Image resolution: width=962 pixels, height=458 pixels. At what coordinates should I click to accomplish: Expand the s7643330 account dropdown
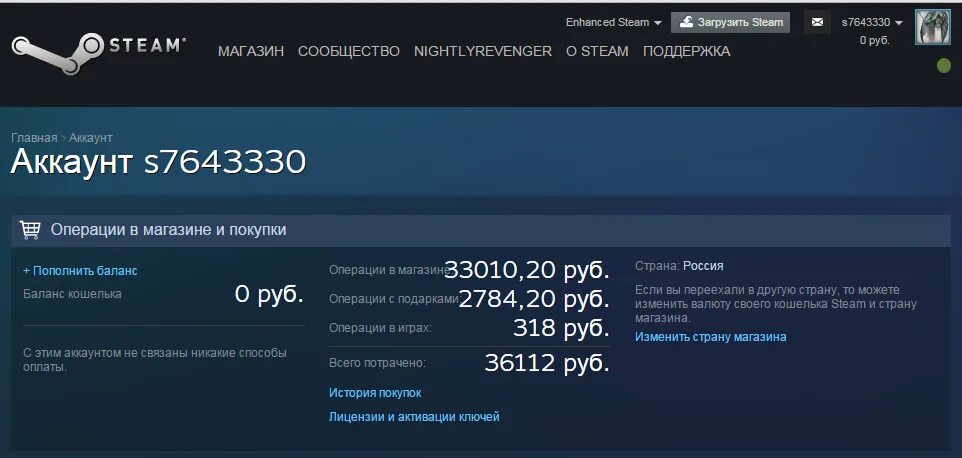[872, 23]
